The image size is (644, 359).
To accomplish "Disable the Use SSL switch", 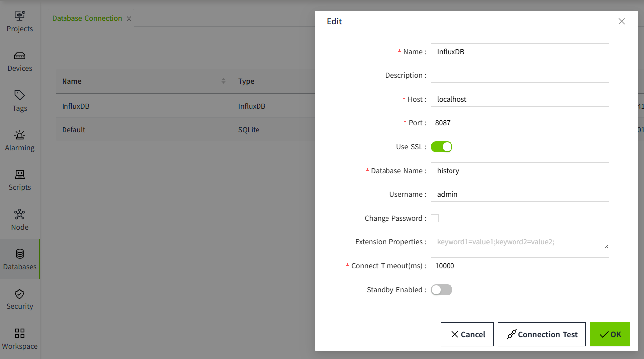I will point(441,147).
